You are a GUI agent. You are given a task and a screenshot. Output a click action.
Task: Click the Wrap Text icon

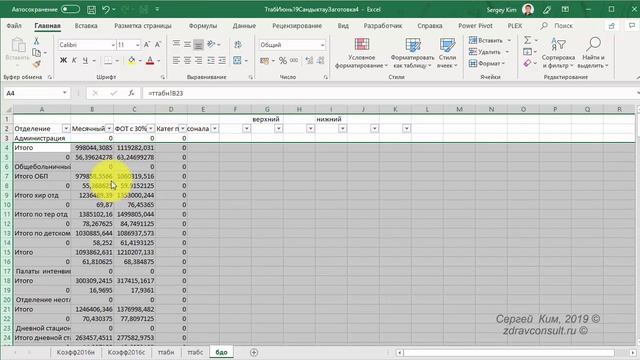point(238,44)
